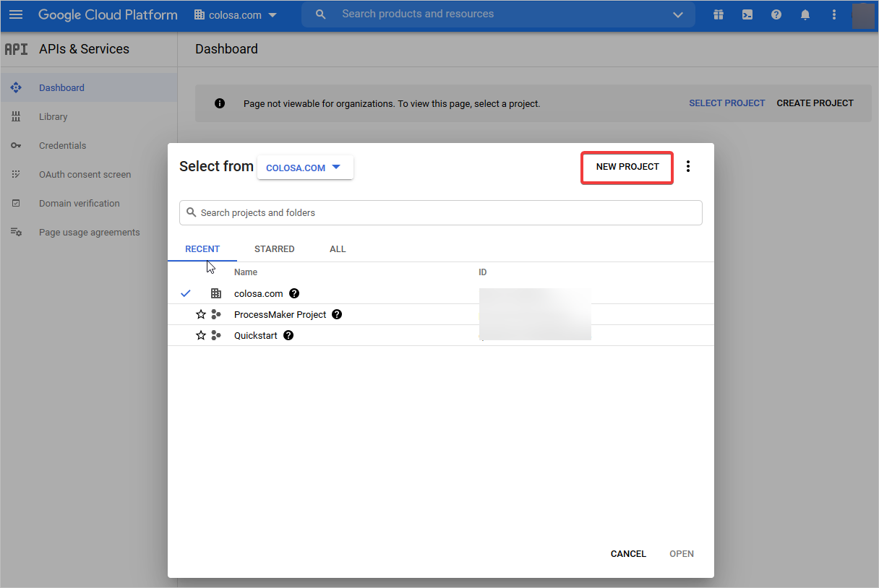Click the magnifier icon in project search
Image resolution: width=879 pixels, height=588 pixels.
pos(192,212)
